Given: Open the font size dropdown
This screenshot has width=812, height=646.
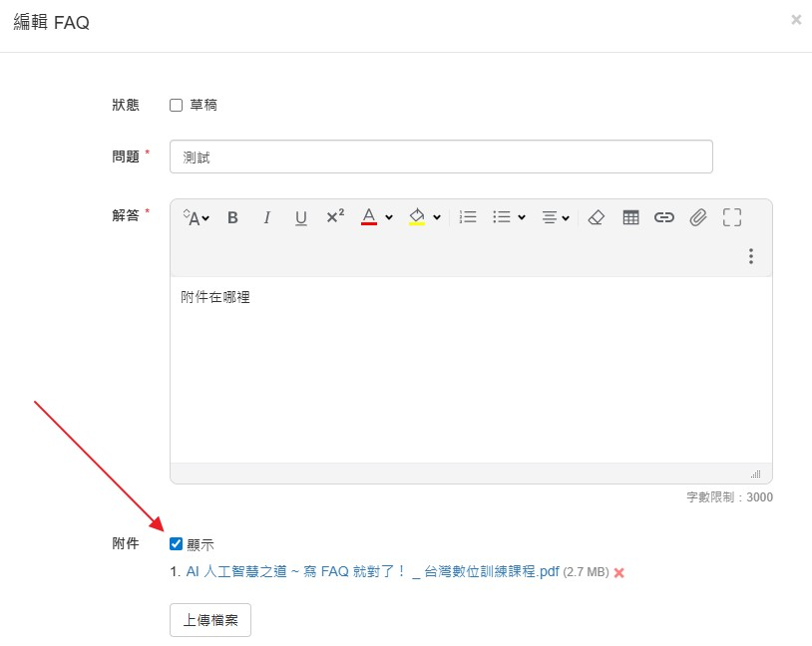Looking at the screenshot, I should pos(197,217).
